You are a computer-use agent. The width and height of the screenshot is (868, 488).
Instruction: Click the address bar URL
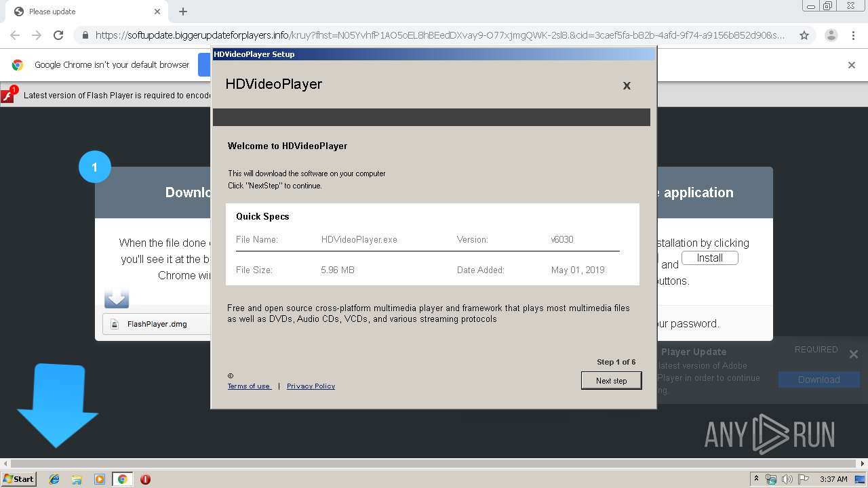click(x=439, y=35)
